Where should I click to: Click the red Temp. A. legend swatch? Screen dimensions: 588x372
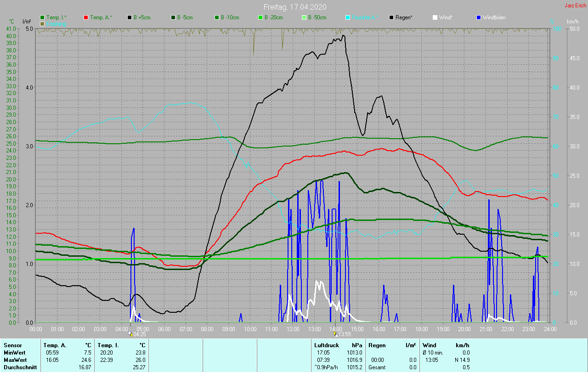[x=86, y=17]
